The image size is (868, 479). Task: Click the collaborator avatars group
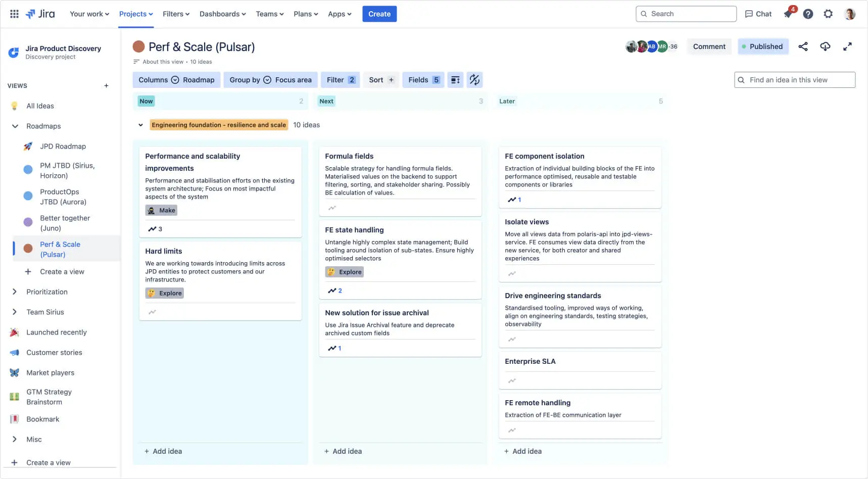[652, 46]
